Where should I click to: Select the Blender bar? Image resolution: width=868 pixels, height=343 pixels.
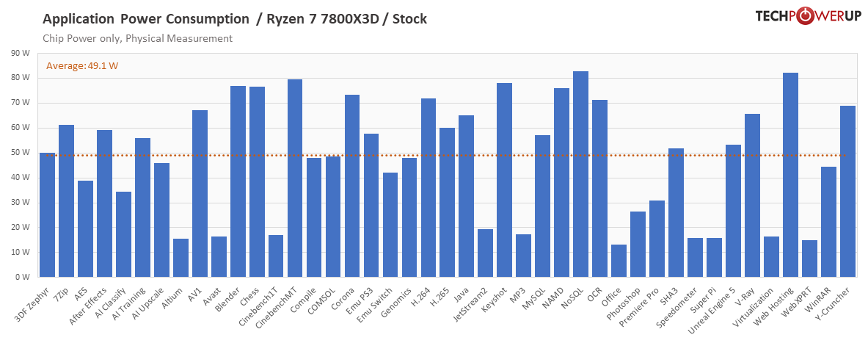coord(238,181)
